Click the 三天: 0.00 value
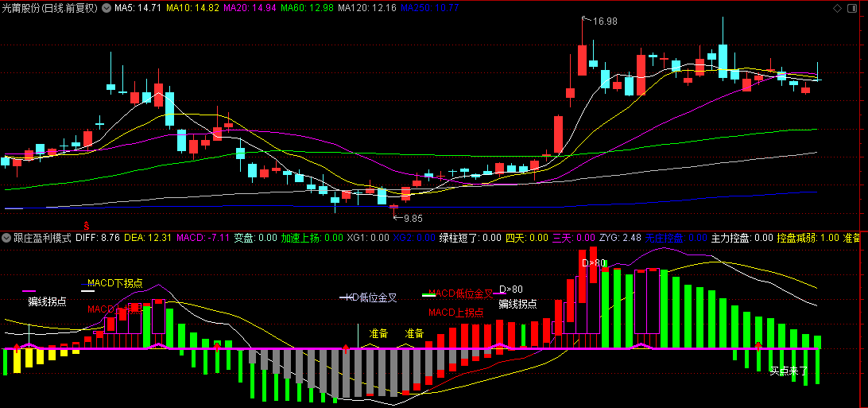 pos(574,238)
